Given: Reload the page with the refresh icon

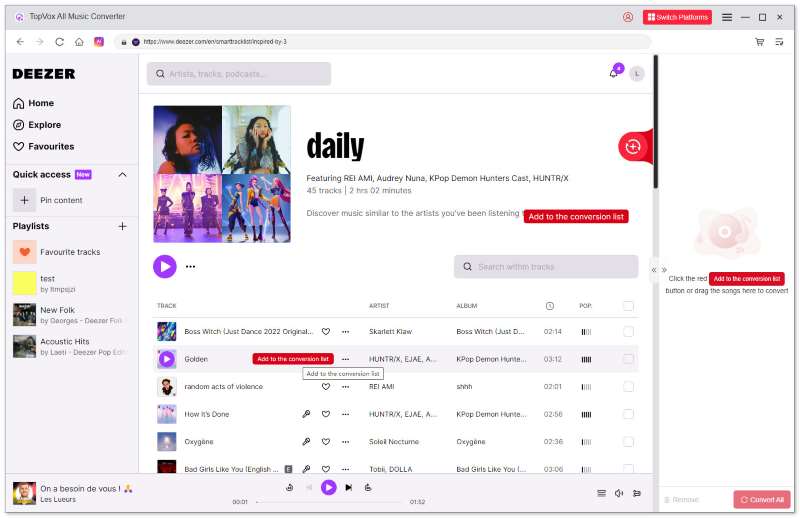Looking at the screenshot, I should [x=59, y=42].
